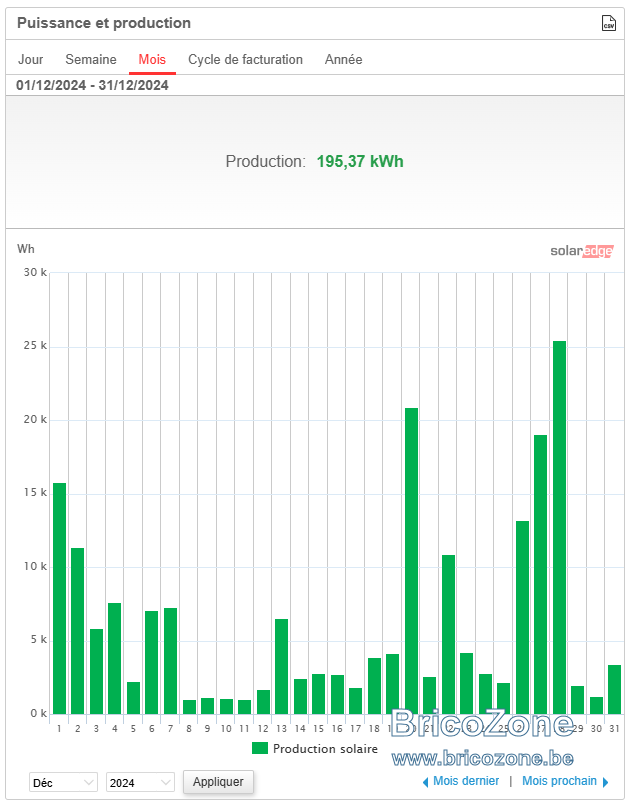Switch to the Jour tab
The height and width of the screenshot is (802, 627).
pyautogui.click(x=31, y=60)
